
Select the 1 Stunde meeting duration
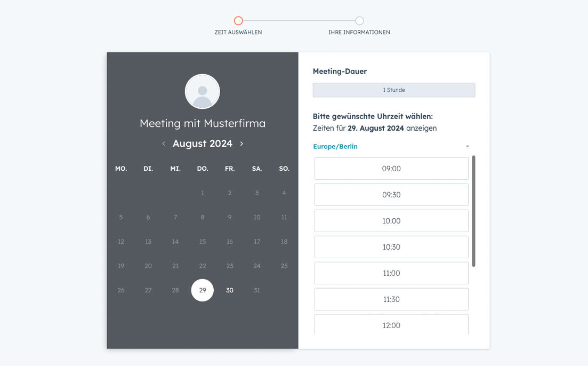click(x=394, y=90)
